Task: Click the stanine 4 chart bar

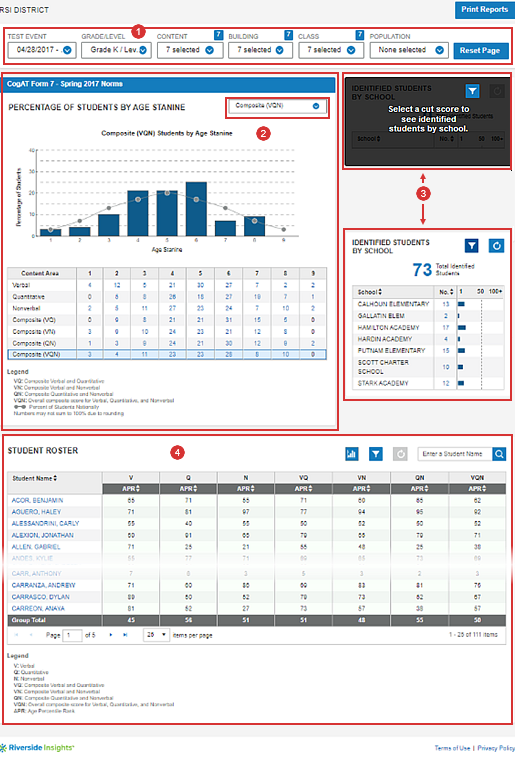Action: pyautogui.click(x=138, y=213)
